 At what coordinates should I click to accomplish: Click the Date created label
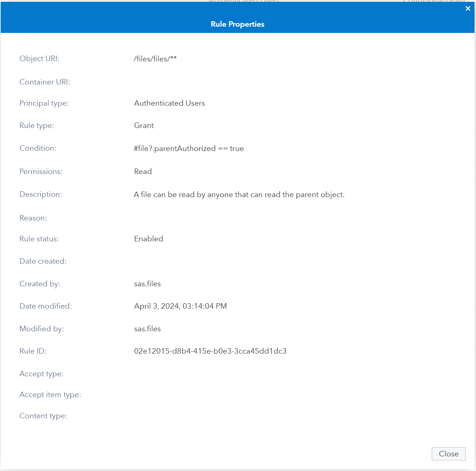pos(43,261)
